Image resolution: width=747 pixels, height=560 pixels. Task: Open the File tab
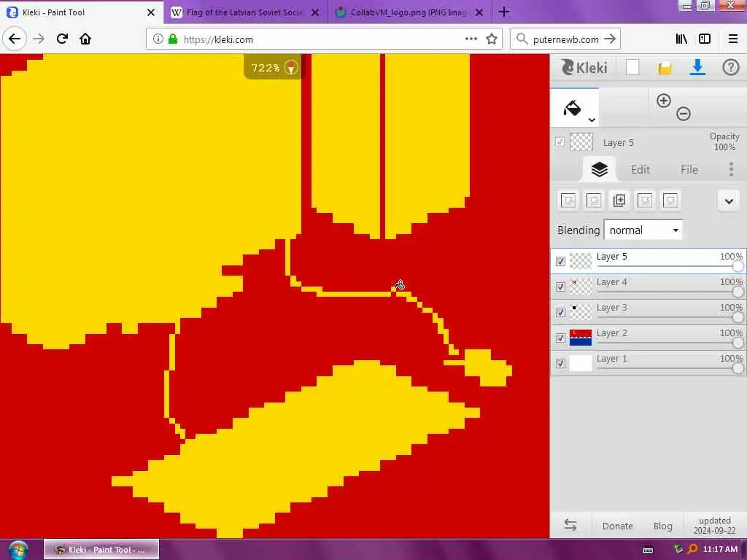coord(689,169)
